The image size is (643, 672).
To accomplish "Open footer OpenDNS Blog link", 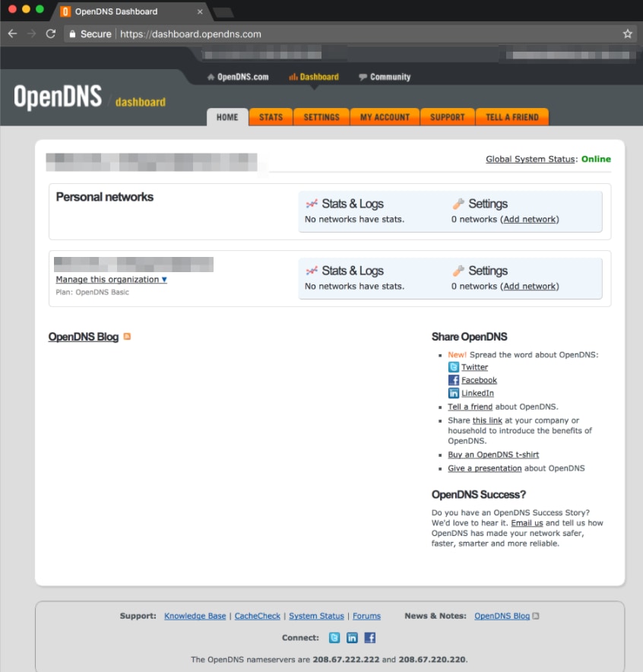I will tap(502, 616).
